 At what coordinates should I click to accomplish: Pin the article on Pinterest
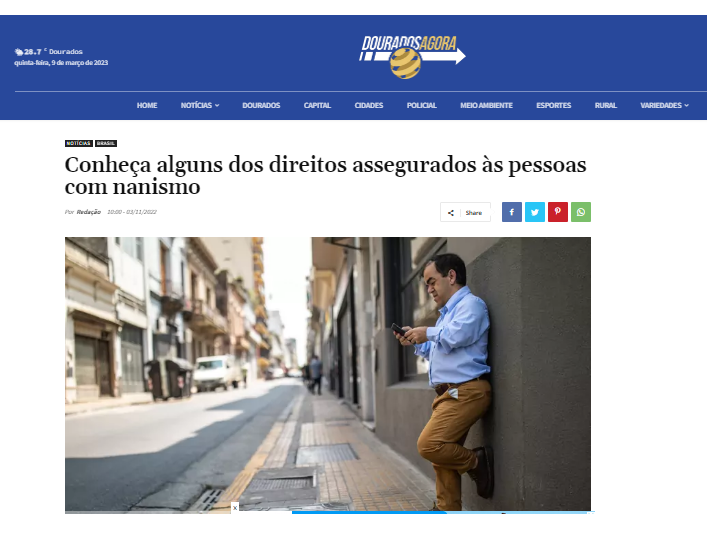click(558, 212)
